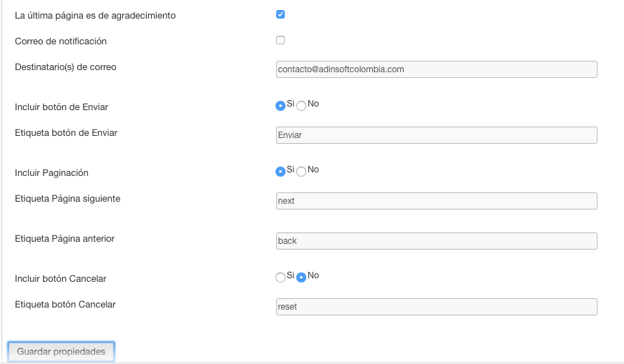Image resolution: width=624 pixels, height=364 pixels.
Task: Click the 'La última página es de agradecimiento' label
Action: point(95,16)
